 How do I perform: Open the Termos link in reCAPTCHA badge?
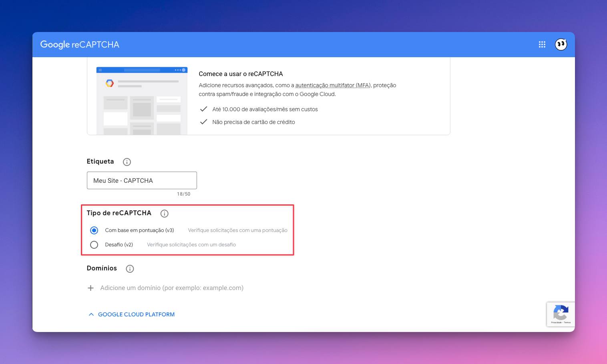point(567,322)
